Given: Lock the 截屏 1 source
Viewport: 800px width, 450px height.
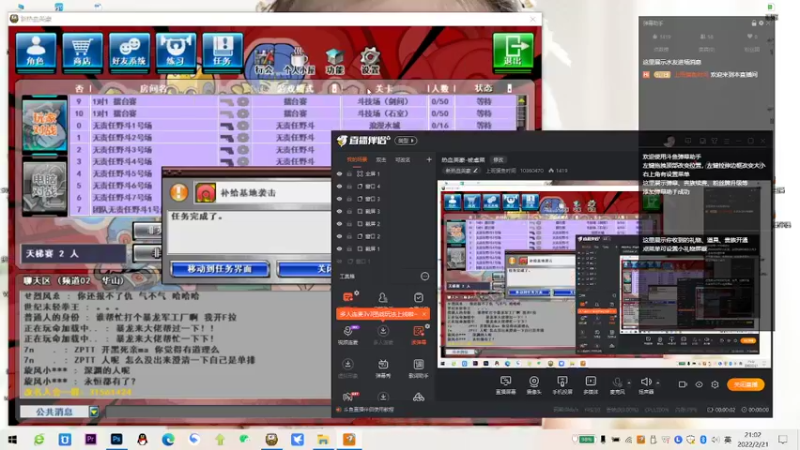Looking at the screenshot, I should pos(349,249).
